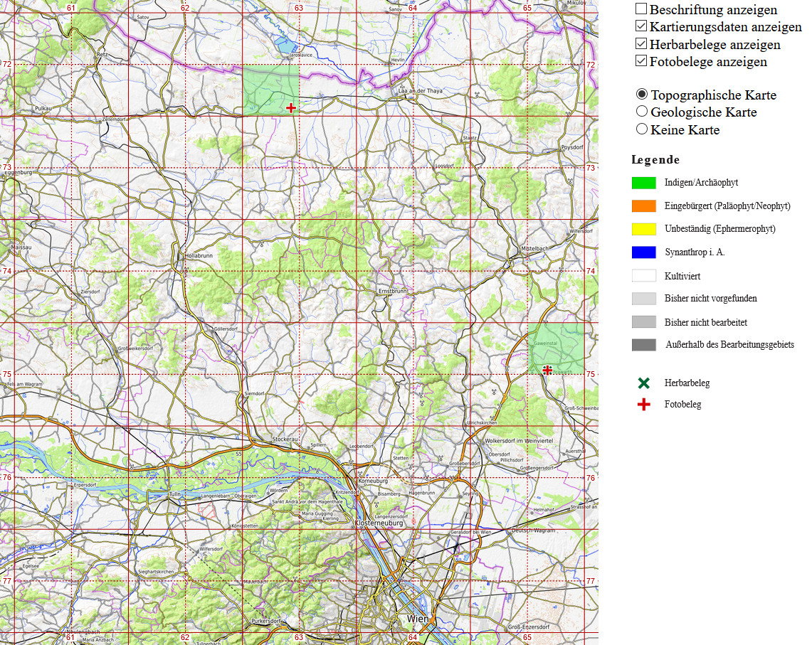Click the 'Herbarbeleg' legend label
Image resolution: width=812 pixels, height=645 pixels.
coord(687,383)
